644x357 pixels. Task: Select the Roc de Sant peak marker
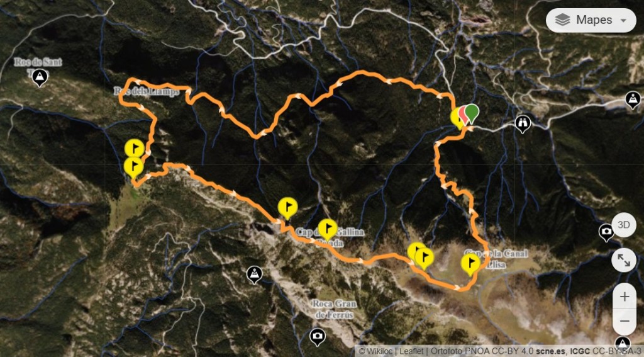coord(40,77)
